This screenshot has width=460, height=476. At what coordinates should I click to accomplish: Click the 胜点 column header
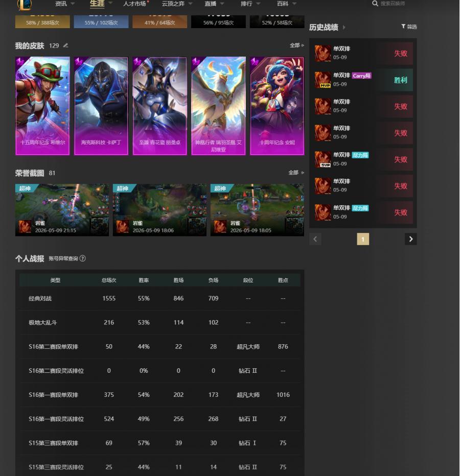(x=283, y=280)
